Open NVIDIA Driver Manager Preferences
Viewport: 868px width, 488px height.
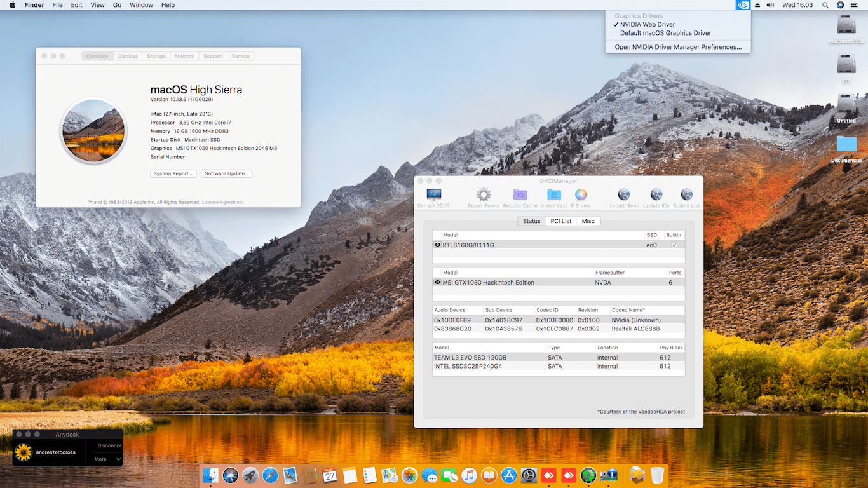coord(678,47)
